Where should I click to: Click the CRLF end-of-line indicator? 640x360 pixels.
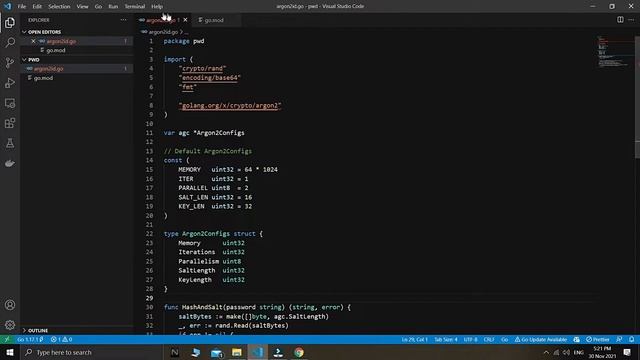coord(489,340)
